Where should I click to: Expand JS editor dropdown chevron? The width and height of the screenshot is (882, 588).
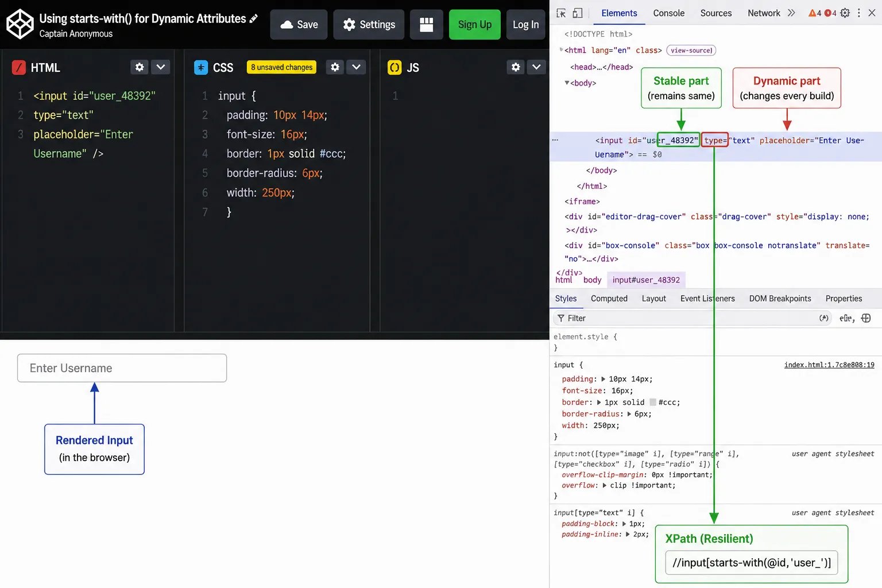click(536, 67)
